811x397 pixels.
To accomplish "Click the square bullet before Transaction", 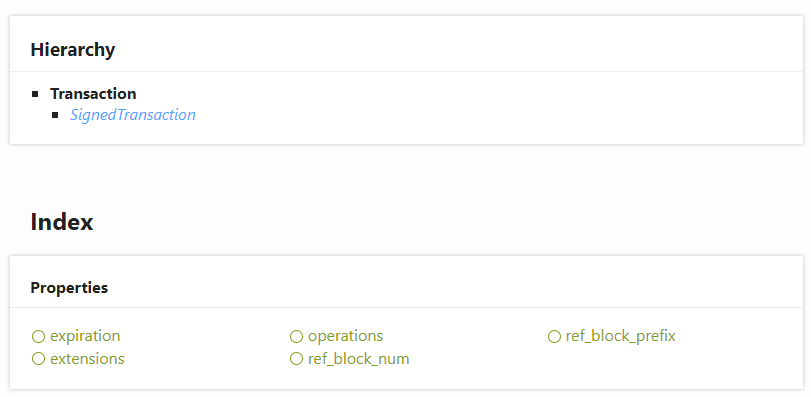I will pos(35,94).
